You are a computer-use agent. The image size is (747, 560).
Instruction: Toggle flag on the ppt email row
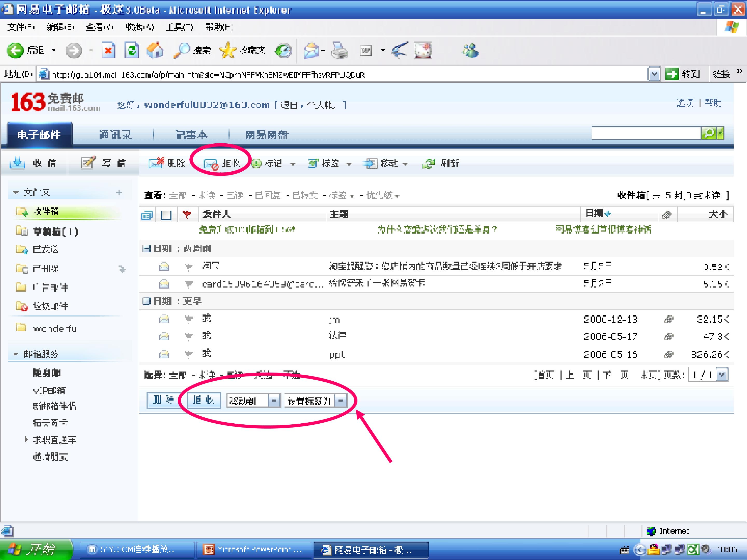tap(189, 354)
